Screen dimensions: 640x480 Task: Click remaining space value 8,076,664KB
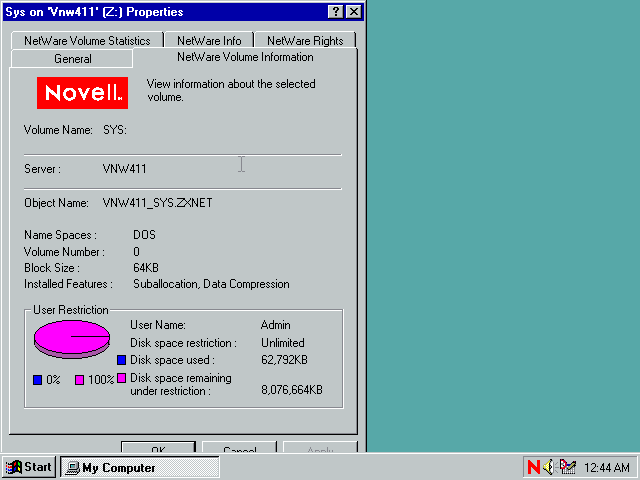coord(292,390)
